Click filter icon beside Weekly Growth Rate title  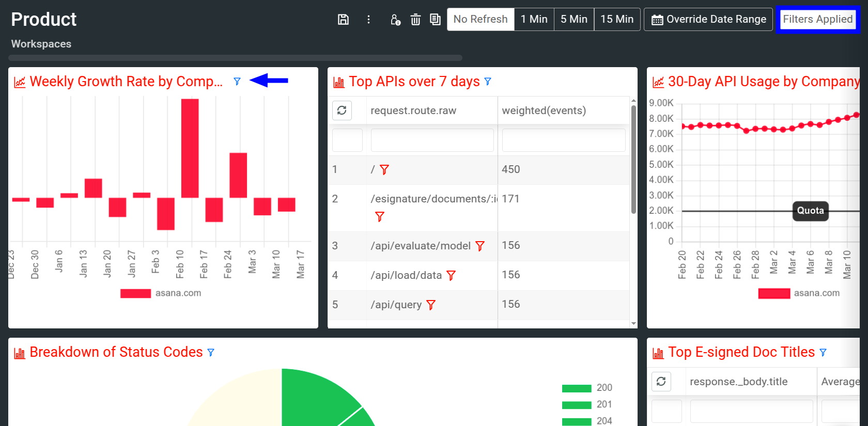click(237, 82)
